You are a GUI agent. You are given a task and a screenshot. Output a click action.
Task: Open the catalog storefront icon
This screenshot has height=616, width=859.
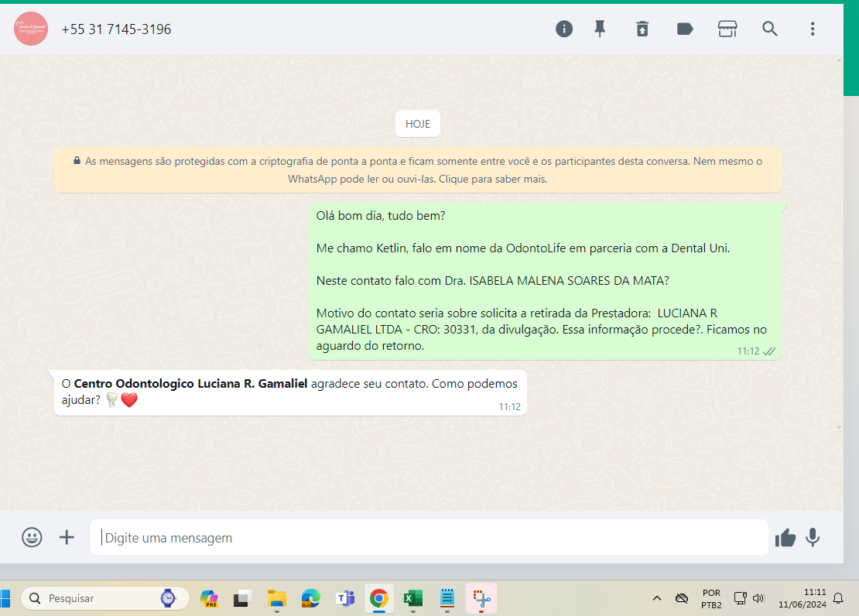pyautogui.click(x=727, y=29)
